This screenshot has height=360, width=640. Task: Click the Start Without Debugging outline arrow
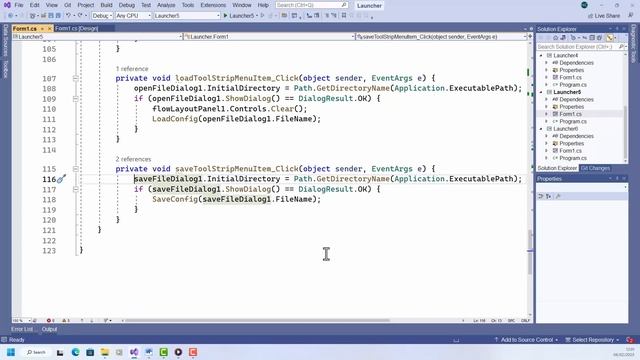(262, 16)
